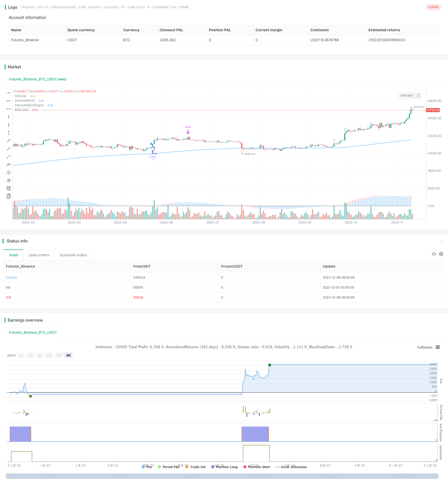Click the red 43795.30 price label
This screenshot has width=448, height=486.
coord(433,110)
